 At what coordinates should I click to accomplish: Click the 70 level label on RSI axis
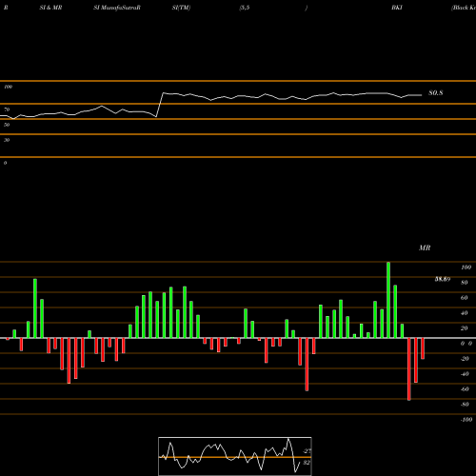[x=7, y=109]
